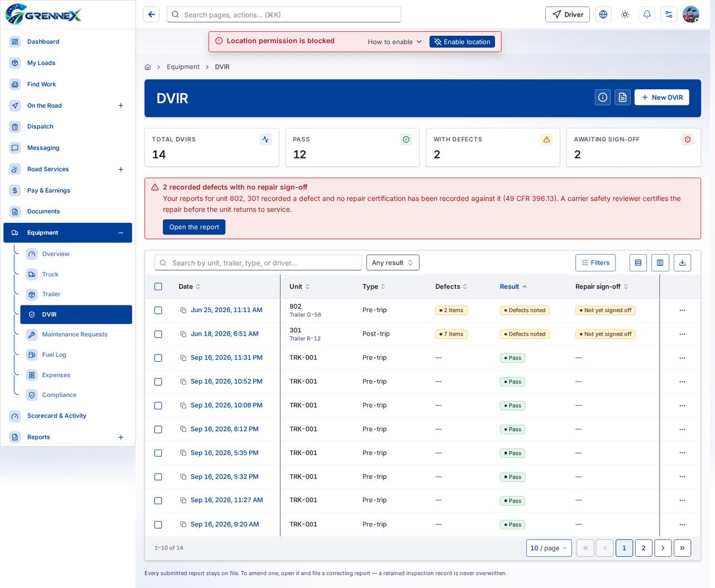The height and width of the screenshot is (588, 715).
Task: Check the Jun 25, 2026 row checkbox
Action: pos(158,310)
